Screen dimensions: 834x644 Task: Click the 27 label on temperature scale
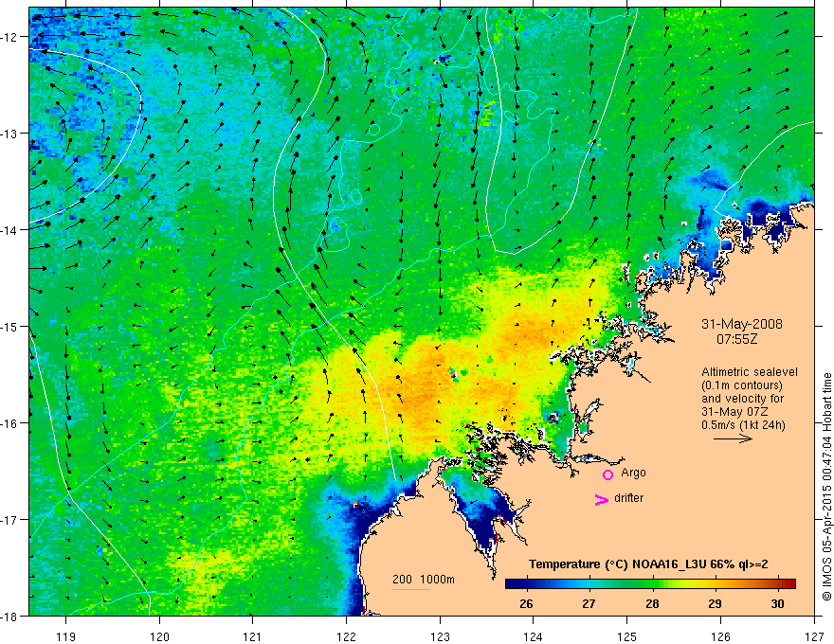pos(589,603)
